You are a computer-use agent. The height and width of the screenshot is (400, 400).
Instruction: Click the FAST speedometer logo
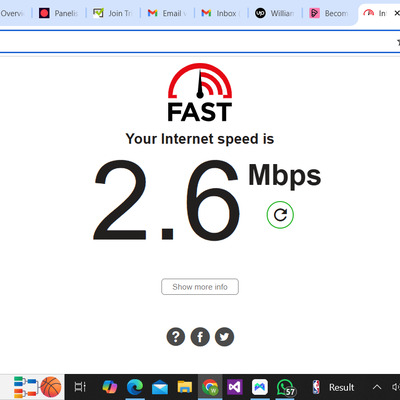click(x=200, y=92)
